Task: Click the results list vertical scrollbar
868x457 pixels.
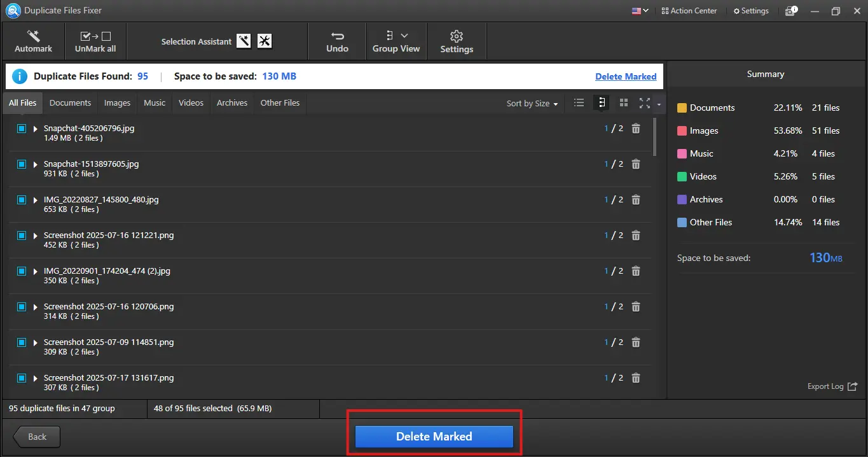Action: click(x=654, y=136)
